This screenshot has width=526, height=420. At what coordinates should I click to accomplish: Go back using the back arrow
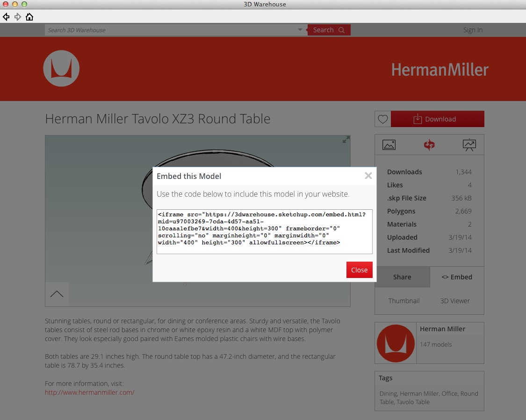6,17
